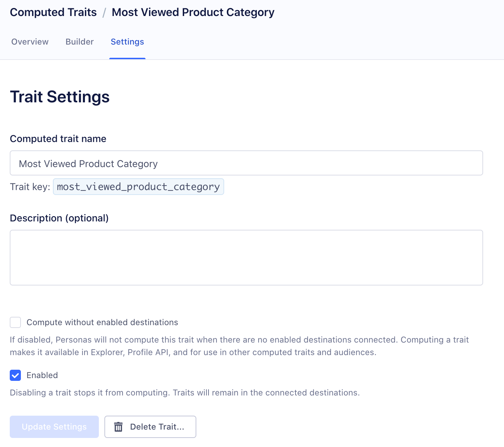The image size is (504, 447).
Task: Click the Delete Trait button
Action: (x=150, y=427)
